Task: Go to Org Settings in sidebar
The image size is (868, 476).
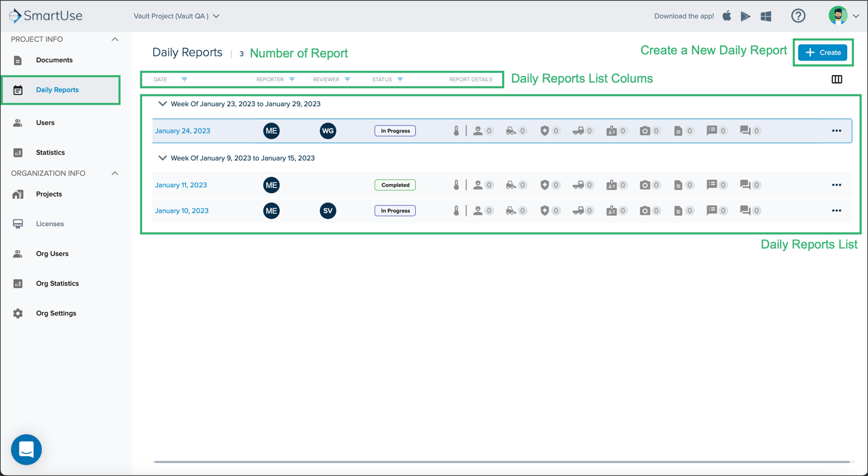Action: (56, 313)
